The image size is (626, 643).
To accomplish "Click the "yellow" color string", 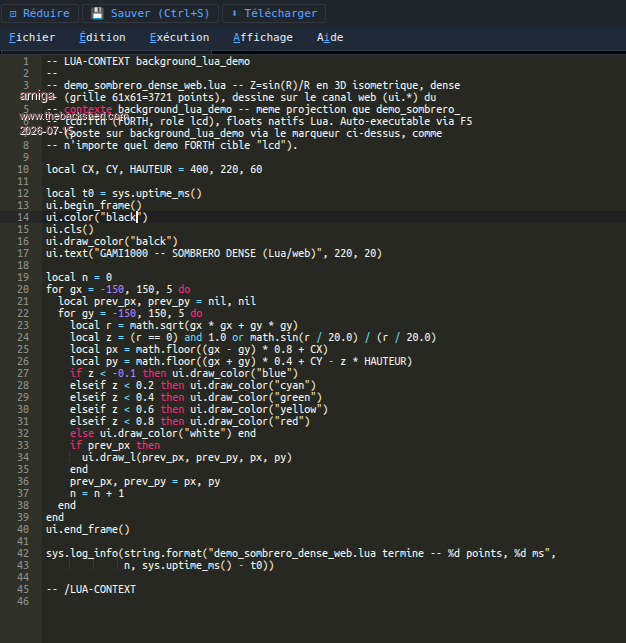I will tap(298, 410).
